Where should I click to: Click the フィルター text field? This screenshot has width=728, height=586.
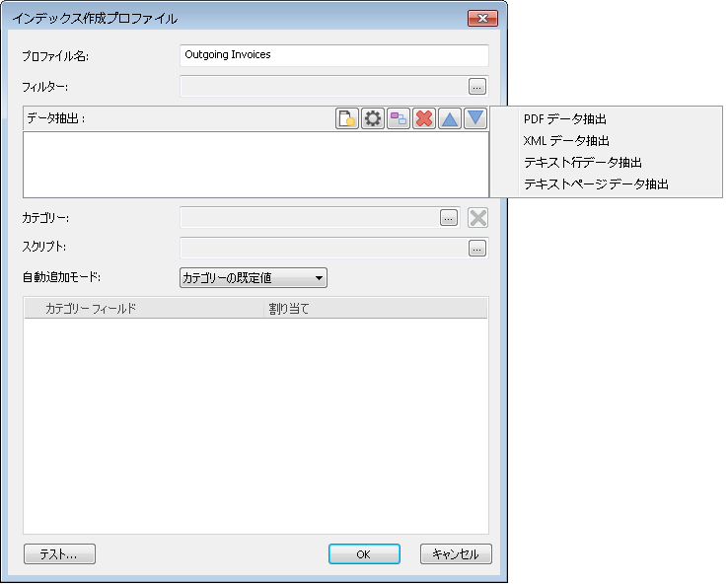pyautogui.click(x=324, y=87)
